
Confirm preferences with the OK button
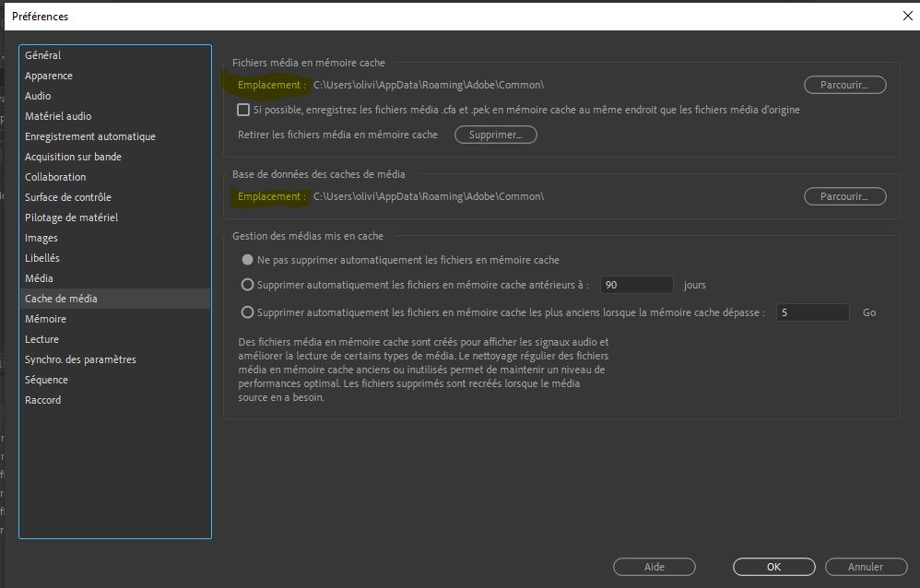click(x=773, y=567)
